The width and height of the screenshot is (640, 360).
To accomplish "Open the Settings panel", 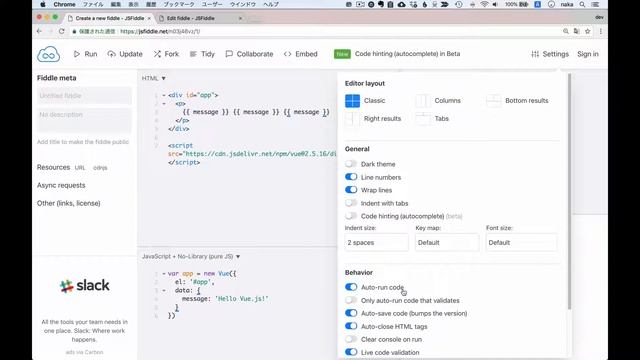I will [550, 54].
